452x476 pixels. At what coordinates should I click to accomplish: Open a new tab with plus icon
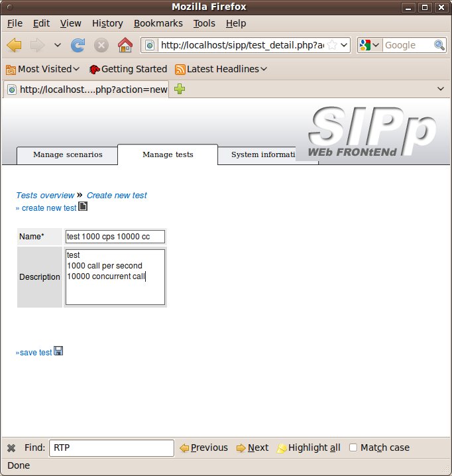coord(180,89)
